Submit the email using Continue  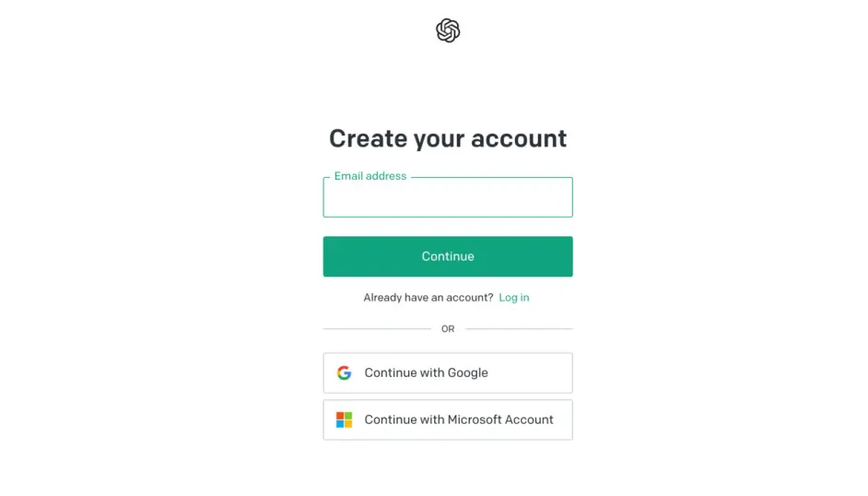click(x=447, y=256)
